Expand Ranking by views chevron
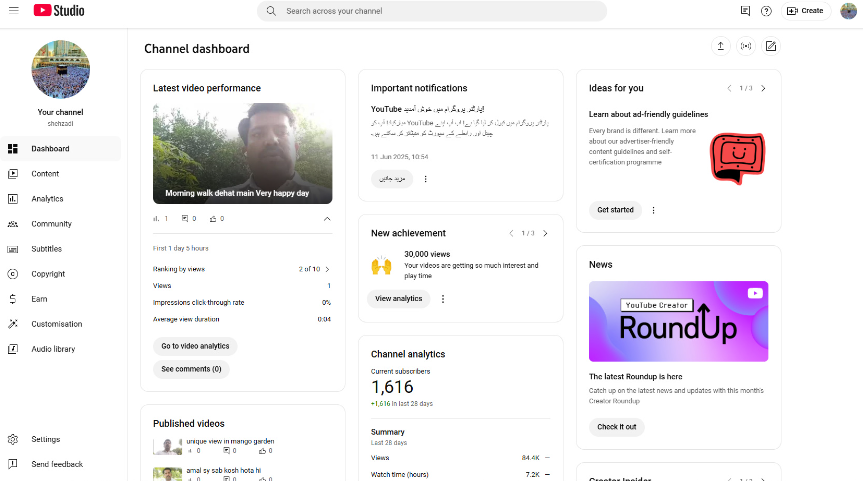863x481 pixels. pos(327,269)
